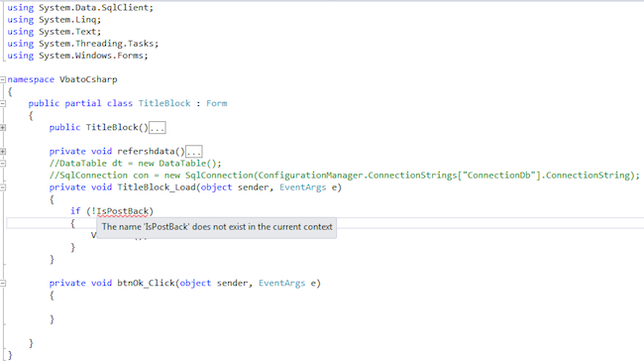Place cursor on 'using System.Linq;'
The image size is (644, 363).
[x=54, y=19]
